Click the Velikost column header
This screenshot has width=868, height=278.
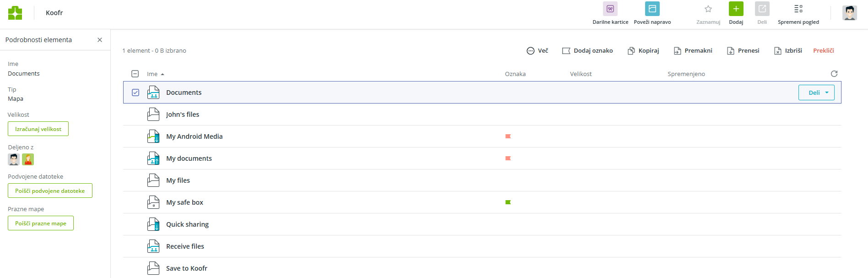(580, 74)
